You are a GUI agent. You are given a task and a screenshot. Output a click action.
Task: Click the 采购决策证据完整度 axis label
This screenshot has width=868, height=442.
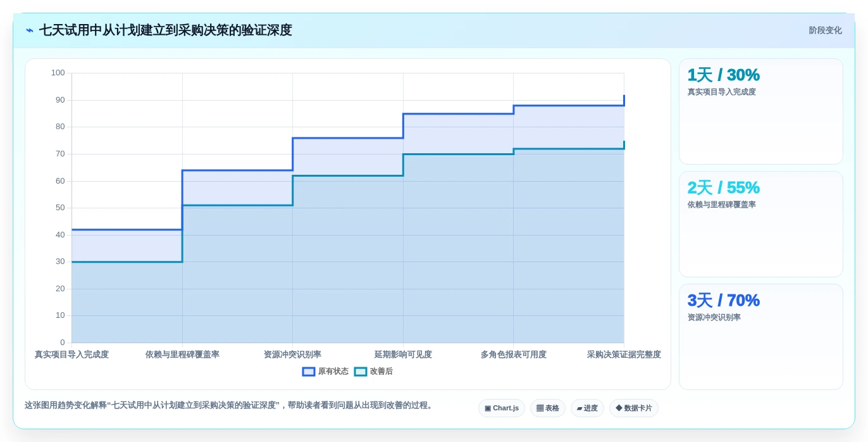624,355
